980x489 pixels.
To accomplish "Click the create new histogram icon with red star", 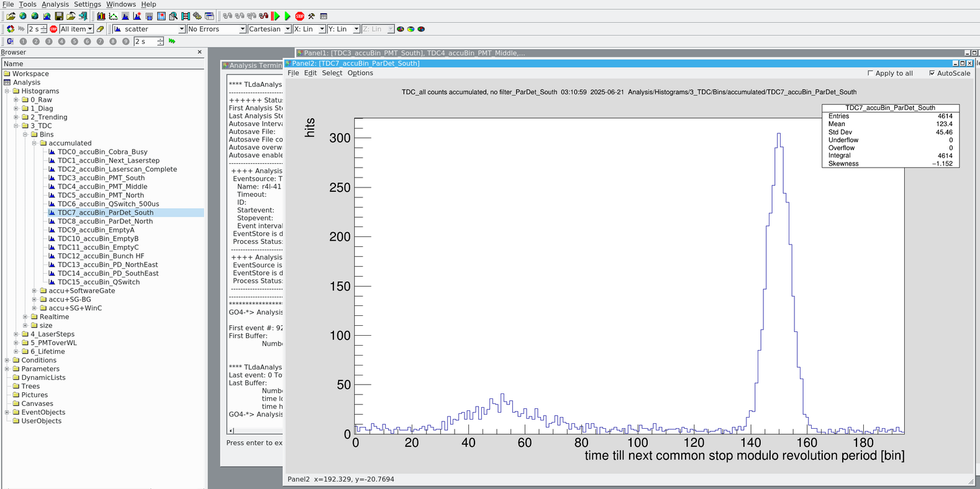I will pyautogui.click(x=137, y=16).
